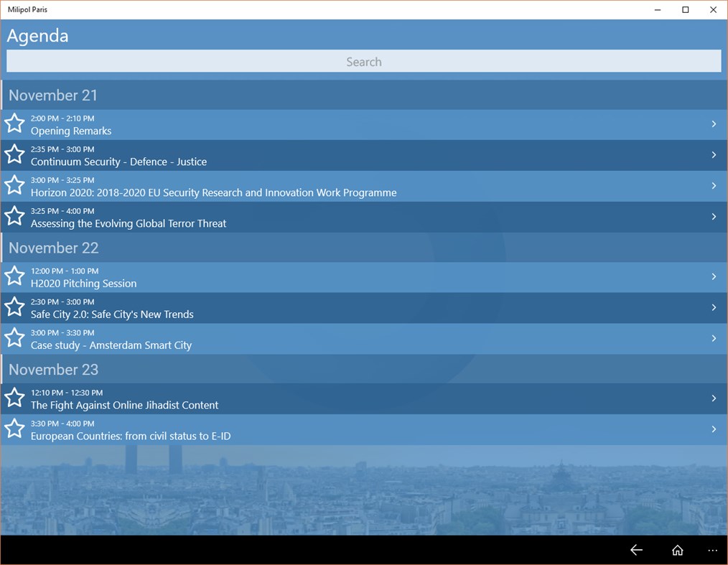This screenshot has width=728, height=565.
Task: Click chevron for Horizon 2020 session
Action: 714,186
